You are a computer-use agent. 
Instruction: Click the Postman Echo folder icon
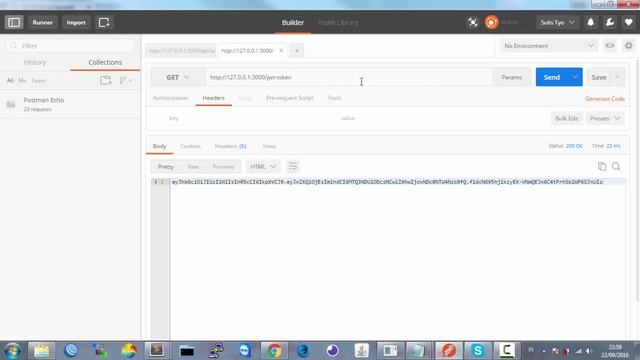(11, 104)
